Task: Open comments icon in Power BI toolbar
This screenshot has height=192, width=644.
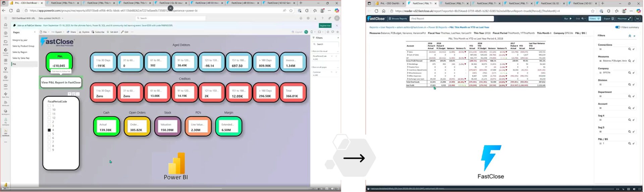Action: click(x=333, y=32)
